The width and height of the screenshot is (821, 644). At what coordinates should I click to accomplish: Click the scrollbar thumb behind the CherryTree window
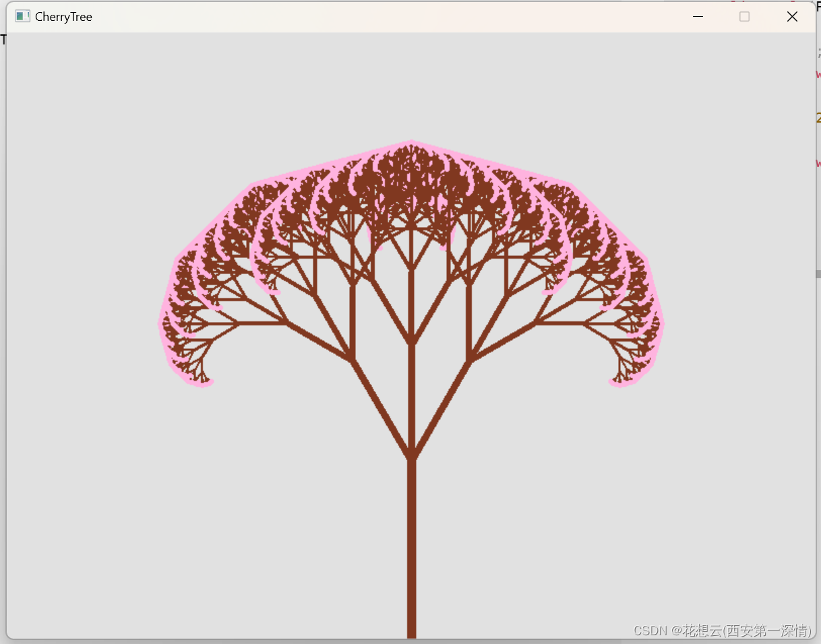818,274
